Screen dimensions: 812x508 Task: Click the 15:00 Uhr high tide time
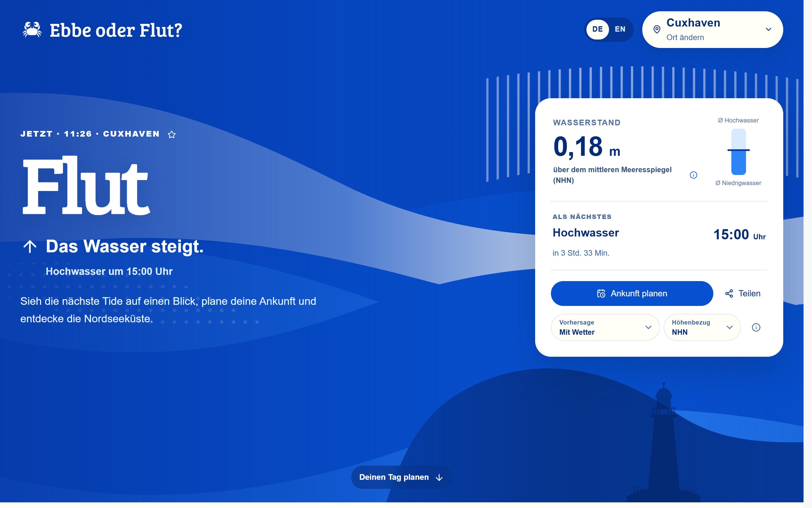739,235
